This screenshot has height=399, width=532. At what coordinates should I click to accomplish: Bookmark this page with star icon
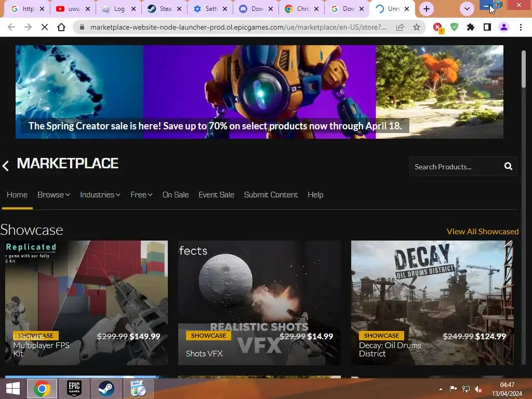[417, 27]
